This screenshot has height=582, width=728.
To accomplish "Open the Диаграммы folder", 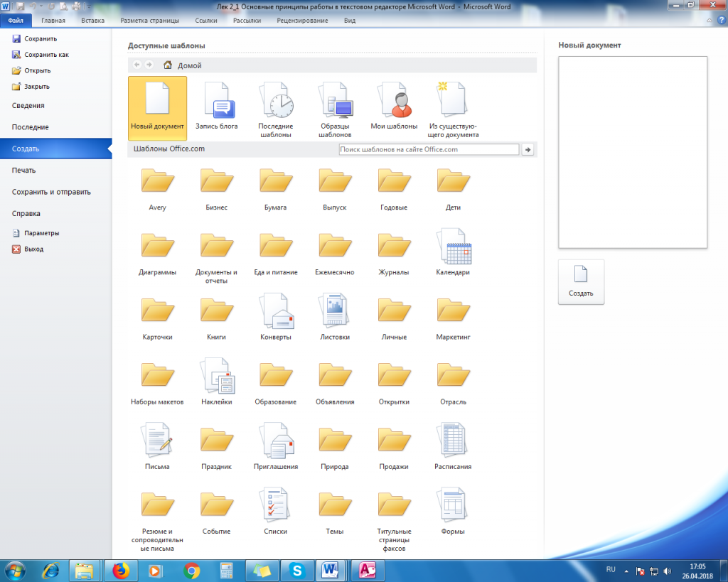I will [x=157, y=254].
